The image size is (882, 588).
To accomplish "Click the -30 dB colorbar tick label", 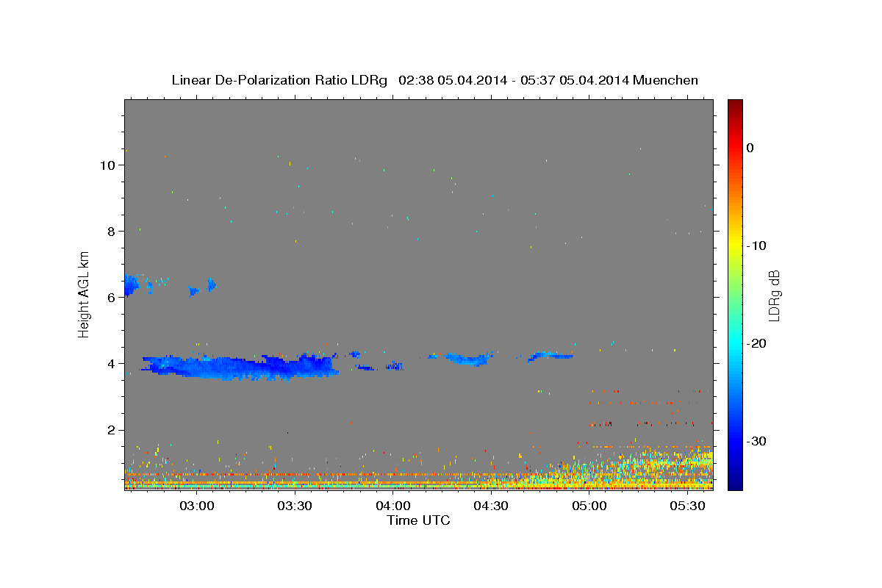I will coord(756,441).
